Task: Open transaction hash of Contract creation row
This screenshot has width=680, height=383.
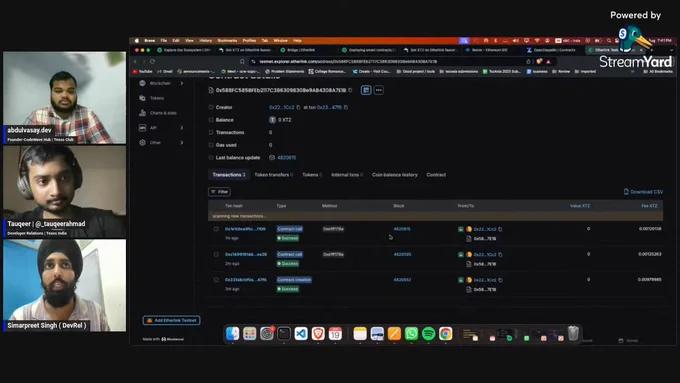Action: pos(245,280)
